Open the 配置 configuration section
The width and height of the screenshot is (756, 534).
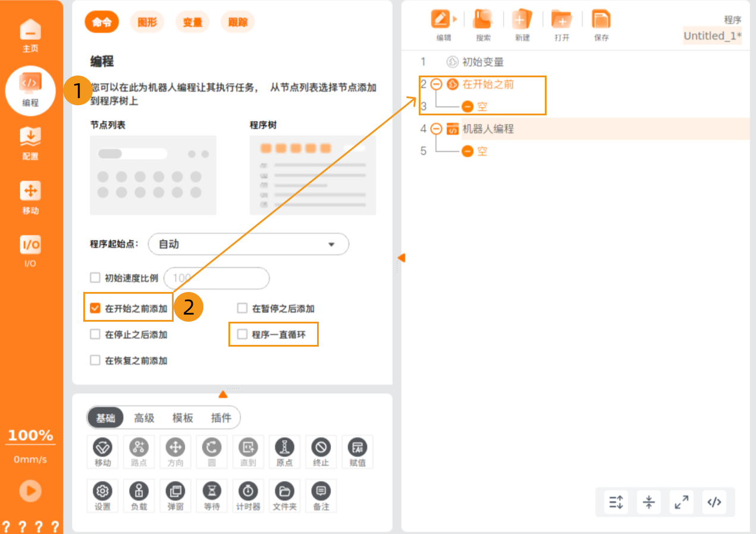[x=30, y=144]
